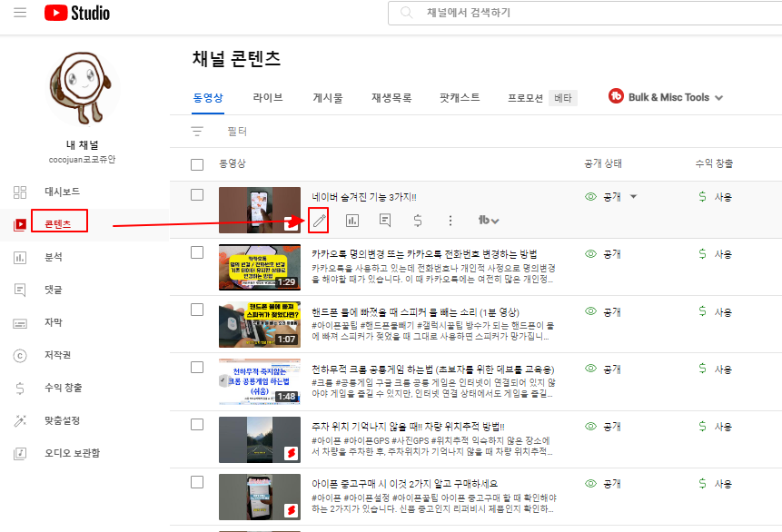Open visibility dropdown arrow for 네이버 video
Screen dimensions: 782x532
633,196
